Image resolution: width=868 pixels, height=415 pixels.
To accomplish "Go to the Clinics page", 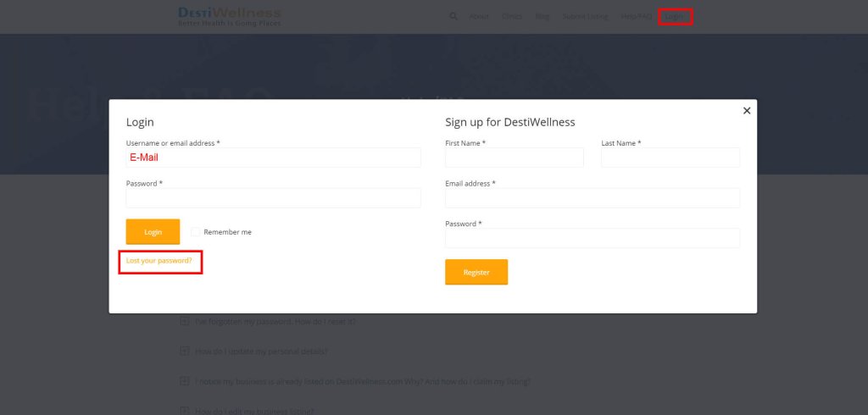I will pos(512,16).
